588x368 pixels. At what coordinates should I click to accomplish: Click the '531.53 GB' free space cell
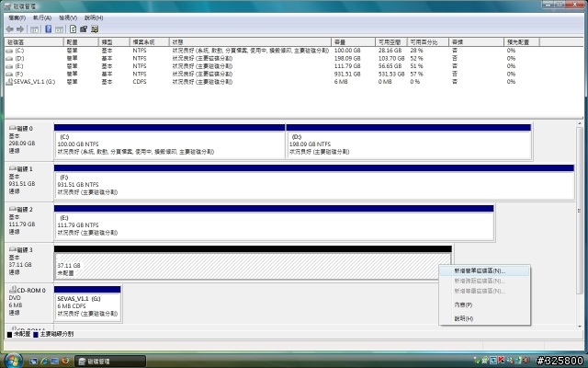pos(391,75)
